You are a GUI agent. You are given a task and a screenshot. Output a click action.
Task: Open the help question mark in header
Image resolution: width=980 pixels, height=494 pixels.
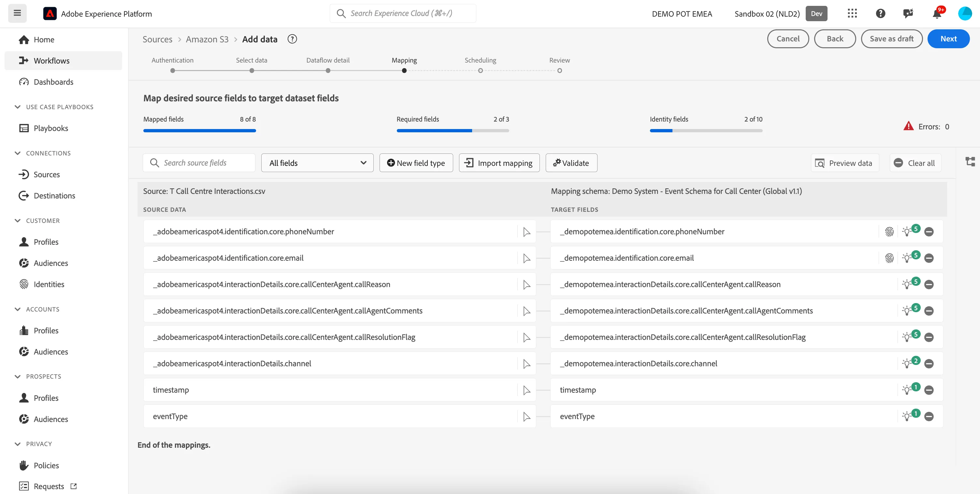click(880, 14)
